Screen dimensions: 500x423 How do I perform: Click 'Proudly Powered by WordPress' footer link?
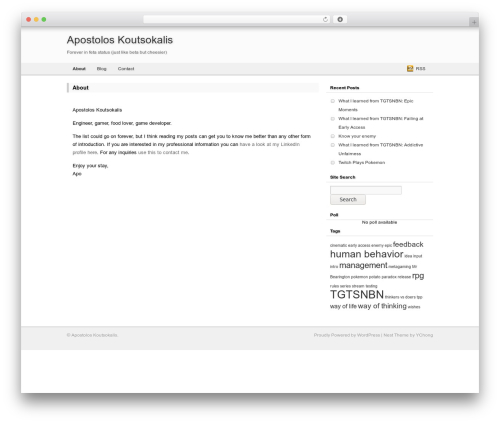pos(347,335)
